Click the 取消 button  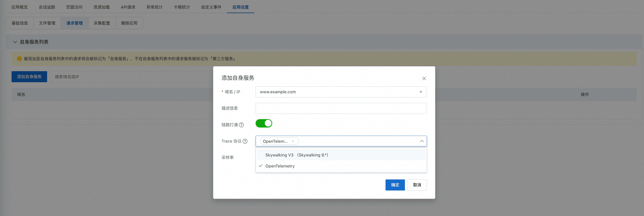pyautogui.click(x=417, y=185)
